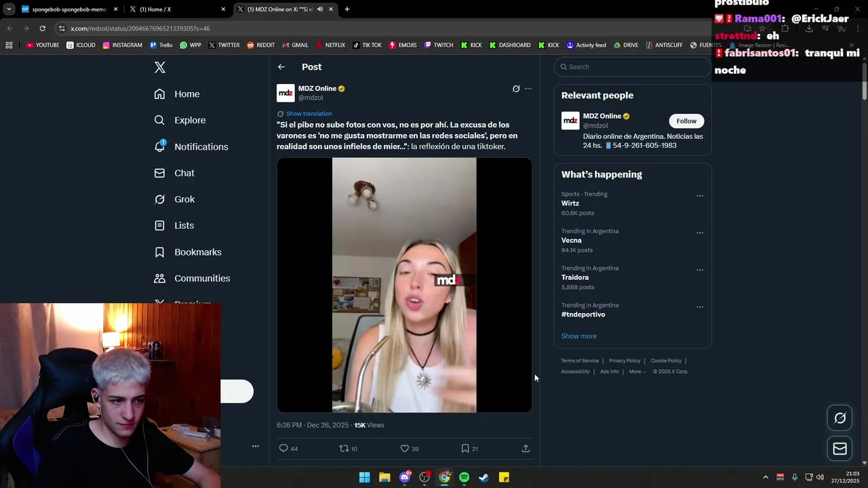
Task: Open the NETFLIX bookmark
Action: tap(330, 45)
